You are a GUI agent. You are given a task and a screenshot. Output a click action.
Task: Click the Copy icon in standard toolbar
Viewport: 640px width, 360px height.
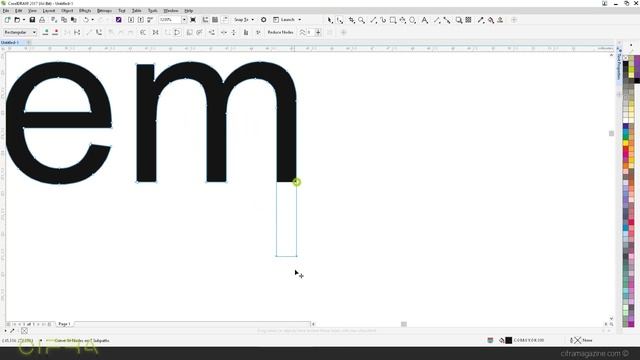[64, 20]
